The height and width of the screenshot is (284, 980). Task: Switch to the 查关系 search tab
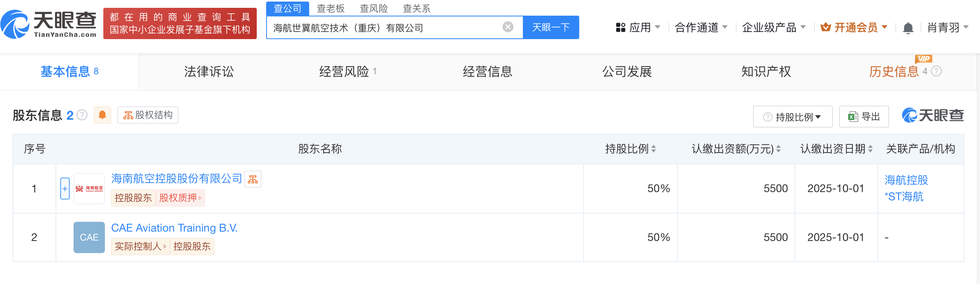tap(417, 9)
